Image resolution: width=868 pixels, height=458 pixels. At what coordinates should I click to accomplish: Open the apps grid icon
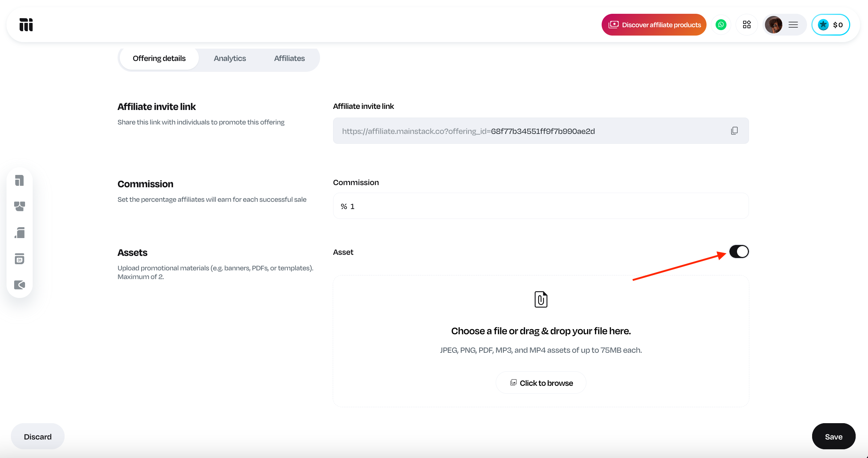[x=746, y=25]
